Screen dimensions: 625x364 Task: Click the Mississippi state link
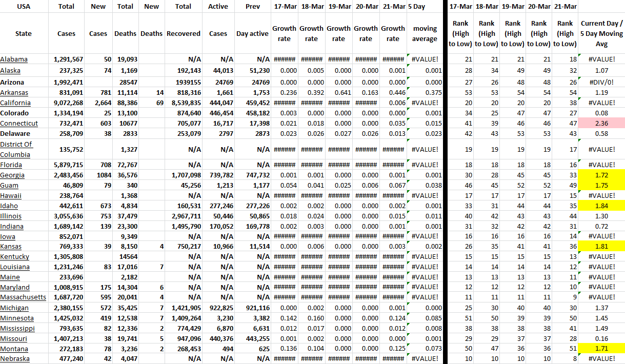tap(17, 328)
